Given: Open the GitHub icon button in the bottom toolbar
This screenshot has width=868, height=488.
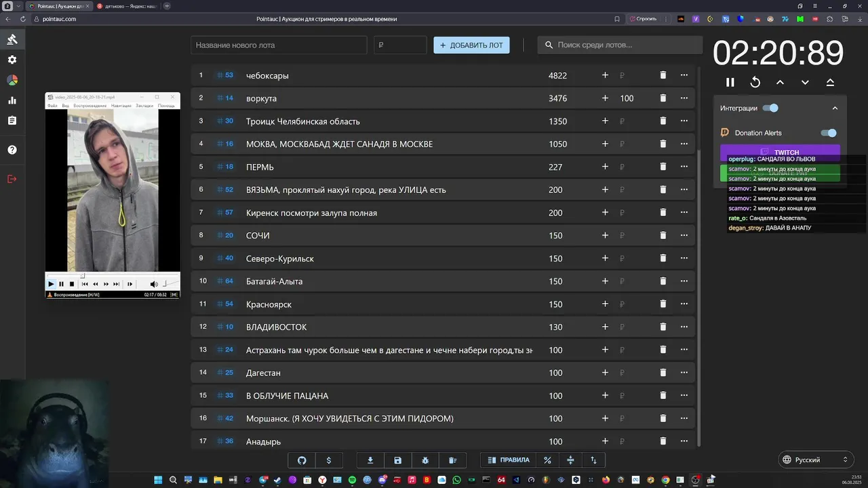Looking at the screenshot, I should click(x=302, y=460).
